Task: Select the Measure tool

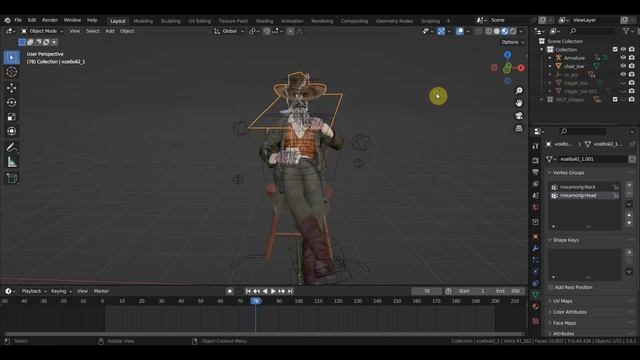Action: tap(11, 162)
